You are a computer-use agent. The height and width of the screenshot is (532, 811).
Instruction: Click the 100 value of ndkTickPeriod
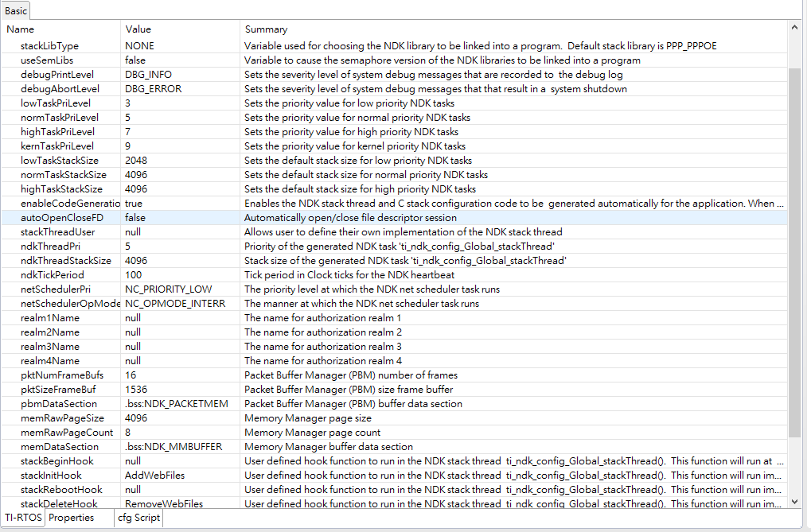click(134, 275)
